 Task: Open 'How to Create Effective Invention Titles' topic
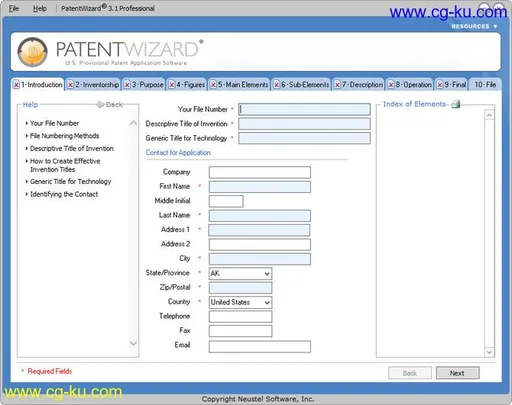point(65,165)
